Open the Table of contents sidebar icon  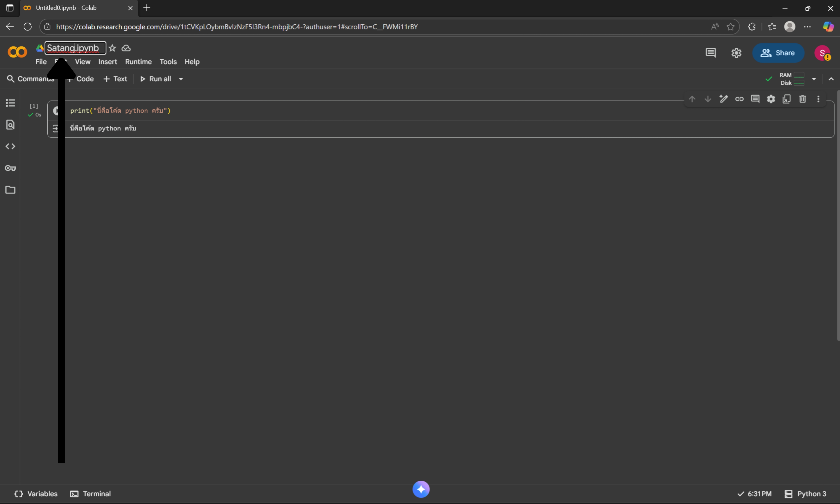10,103
